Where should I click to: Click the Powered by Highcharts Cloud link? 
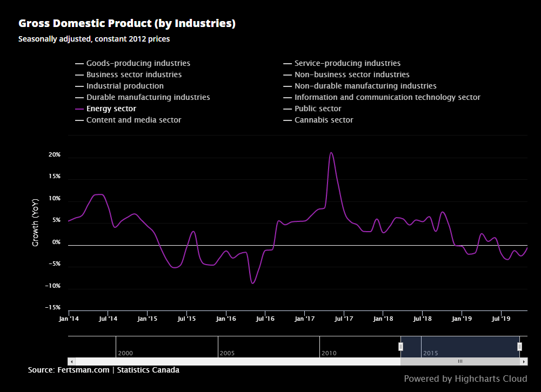[x=465, y=379]
